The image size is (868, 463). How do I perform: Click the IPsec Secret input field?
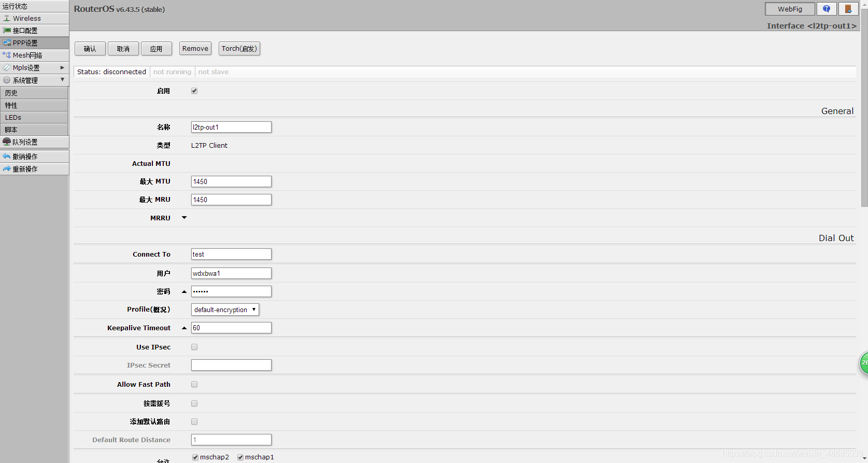[231, 365]
